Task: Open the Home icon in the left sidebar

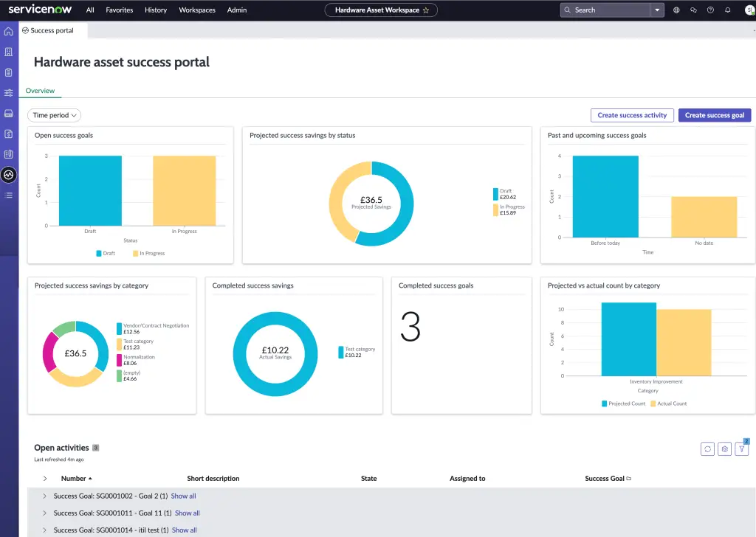Action: (8, 31)
